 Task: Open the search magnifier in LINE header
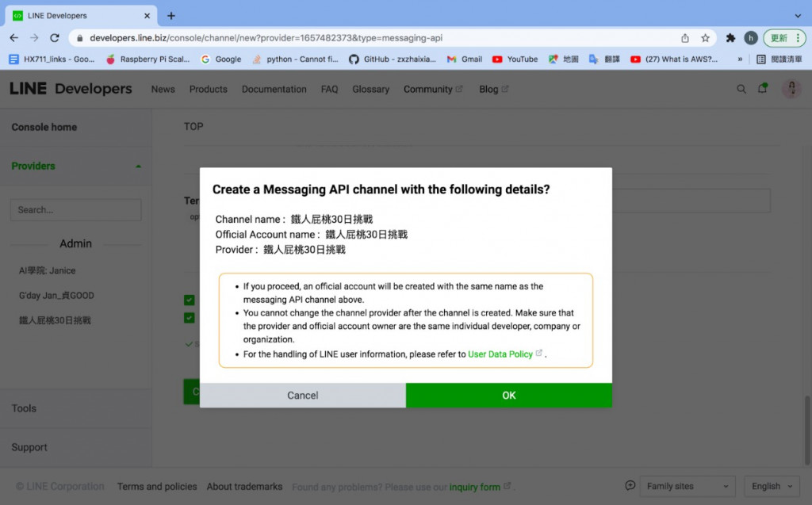click(741, 89)
